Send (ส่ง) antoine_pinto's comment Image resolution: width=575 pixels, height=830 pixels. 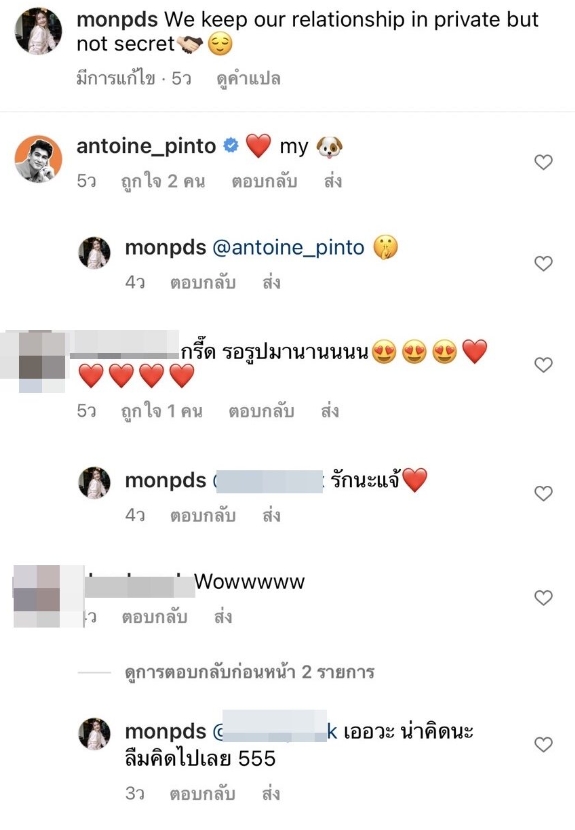coord(333,182)
